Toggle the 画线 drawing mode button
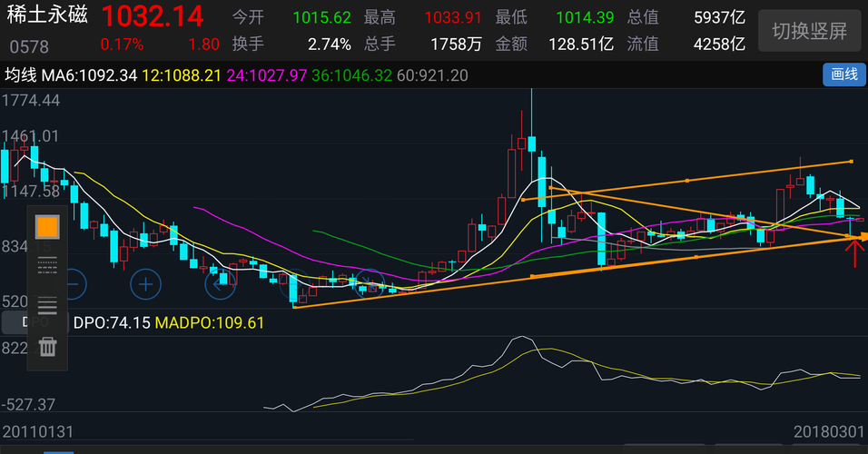The height and width of the screenshot is (454, 868). pyautogui.click(x=844, y=74)
